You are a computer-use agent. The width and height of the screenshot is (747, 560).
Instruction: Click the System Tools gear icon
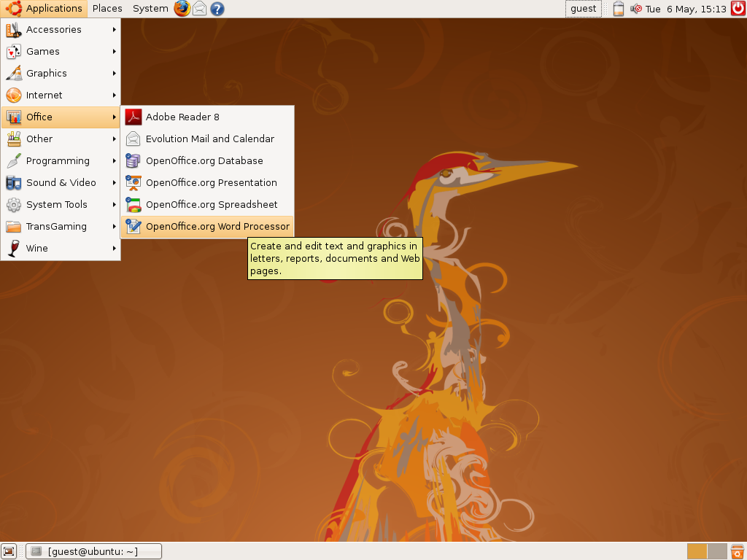tap(14, 205)
